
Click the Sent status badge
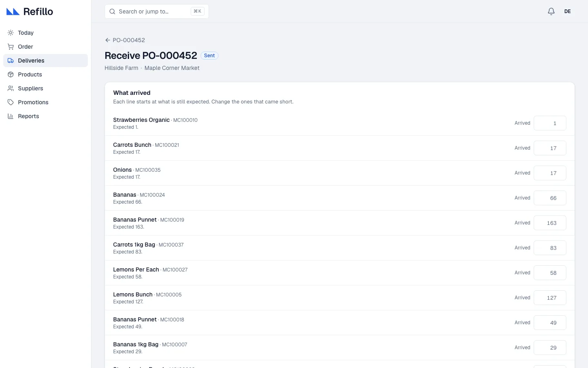[209, 56]
